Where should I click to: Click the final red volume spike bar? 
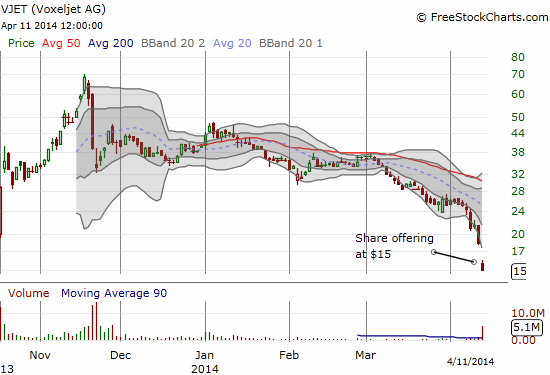coord(483,333)
